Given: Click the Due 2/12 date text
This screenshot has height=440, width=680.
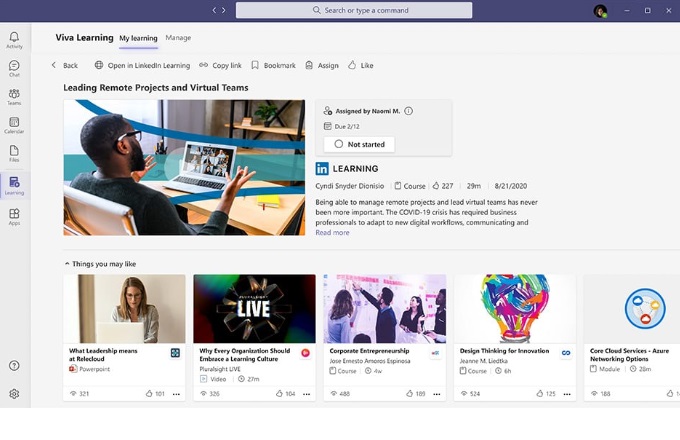Looking at the screenshot, I should [x=347, y=127].
